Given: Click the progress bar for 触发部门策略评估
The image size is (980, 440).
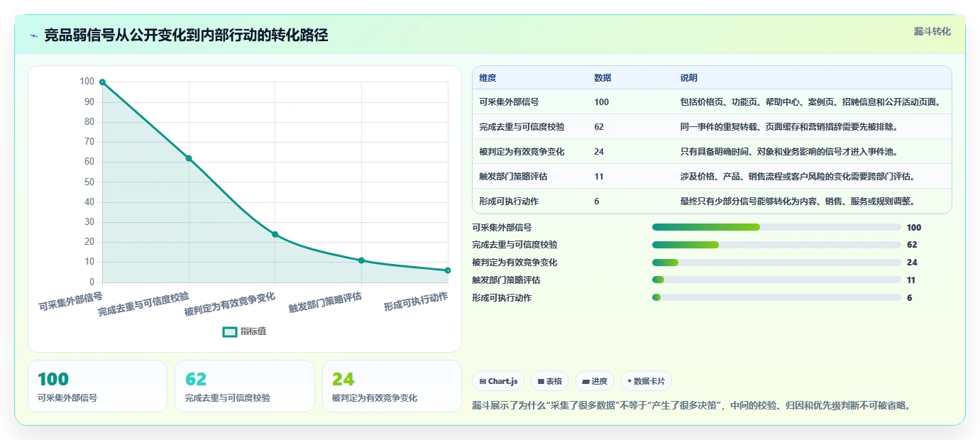Looking at the screenshot, I should click(776, 280).
